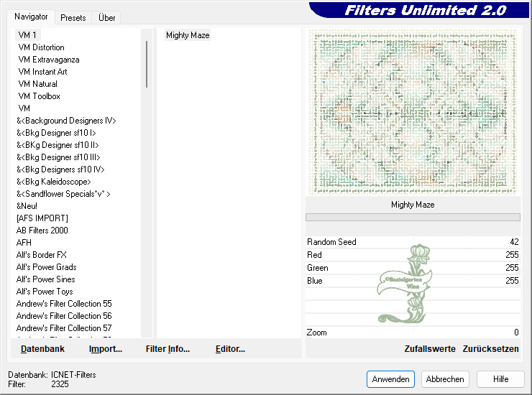Screen dimensions: 532x395
Task: Select [AFS IMPORT] category
Action: coord(42,218)
